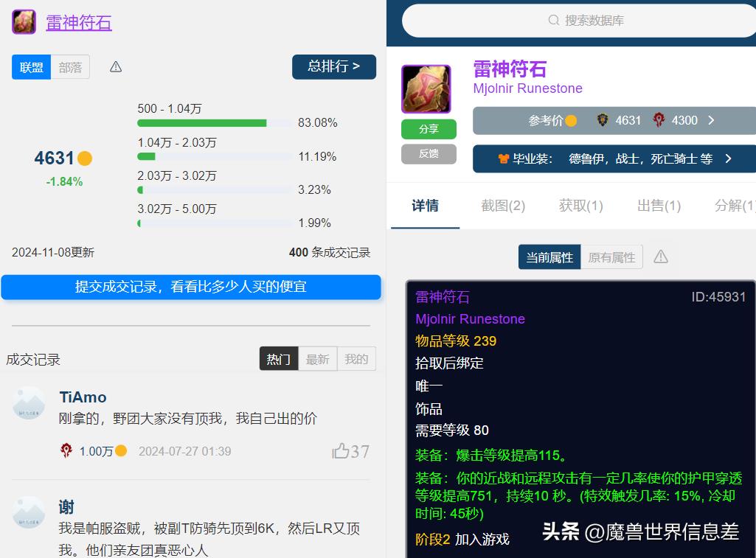This screenshot has height=558, width=756.
Task: Click the Mjolnir Runestone icon beside title link
Action: (x=24, y=22)
